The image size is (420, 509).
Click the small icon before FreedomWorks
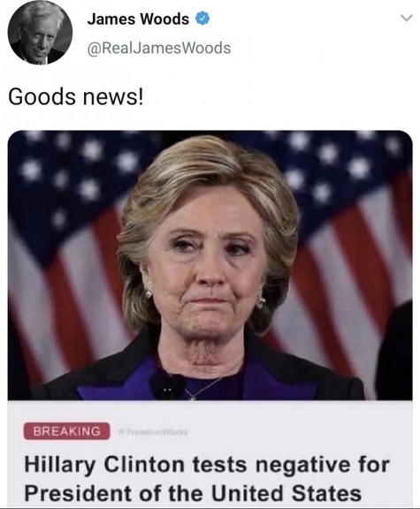(x=122, y=432)
